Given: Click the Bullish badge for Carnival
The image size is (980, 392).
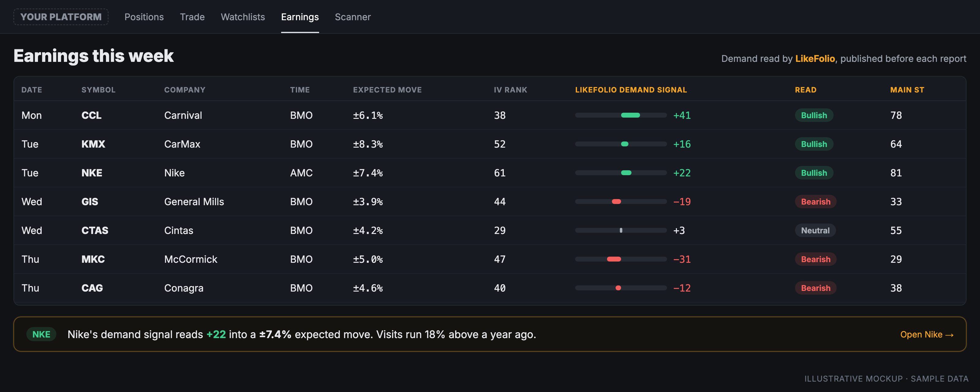Looking at the screenshot, I should click(814, 115).
